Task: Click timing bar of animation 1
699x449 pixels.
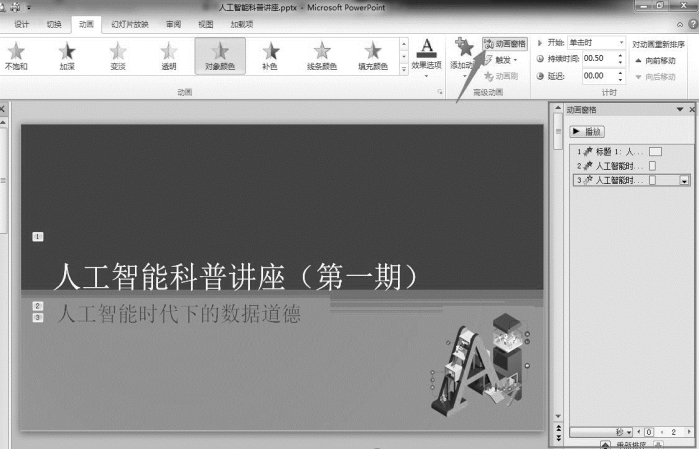Action: (x=655, y=152)
